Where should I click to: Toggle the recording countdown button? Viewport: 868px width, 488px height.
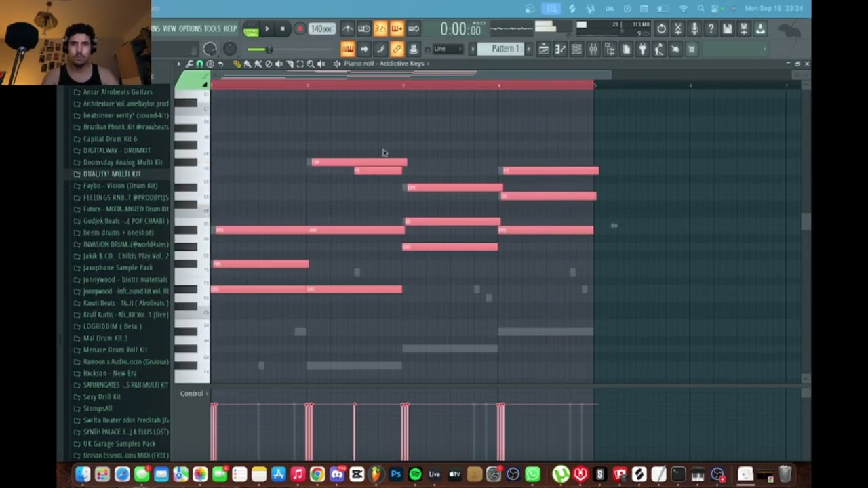[x=380, y=28]
